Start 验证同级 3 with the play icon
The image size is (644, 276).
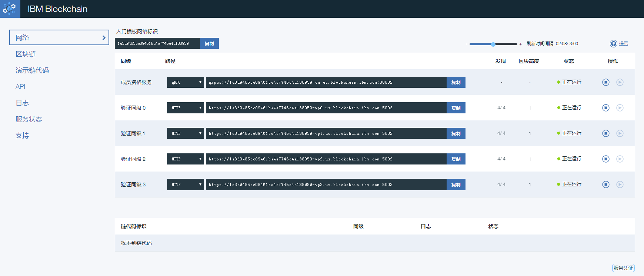(x=620, y=184)
